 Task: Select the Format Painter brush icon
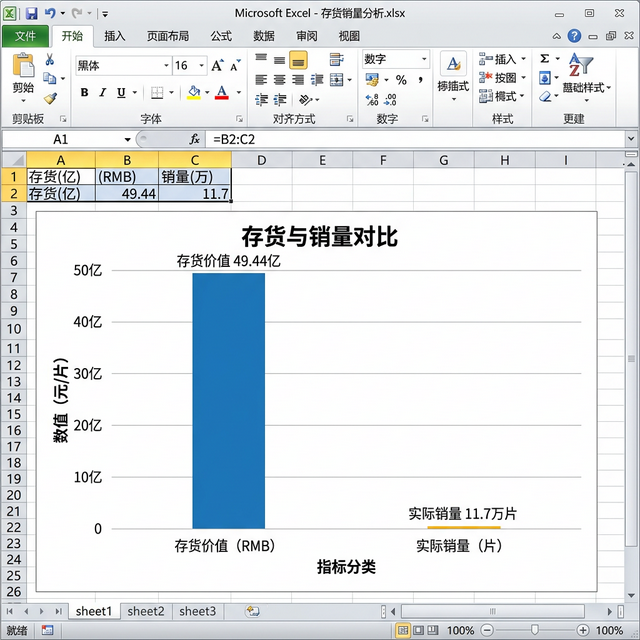49,98
